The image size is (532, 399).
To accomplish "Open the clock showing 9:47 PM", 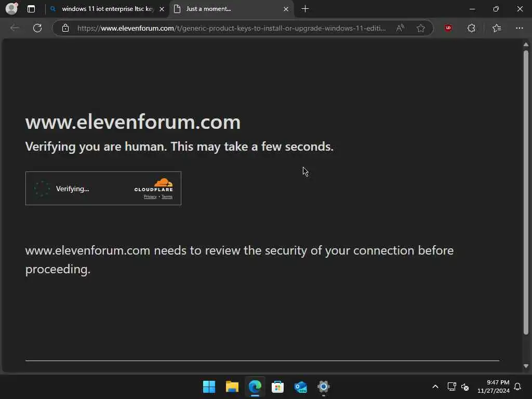I will 494,387.
